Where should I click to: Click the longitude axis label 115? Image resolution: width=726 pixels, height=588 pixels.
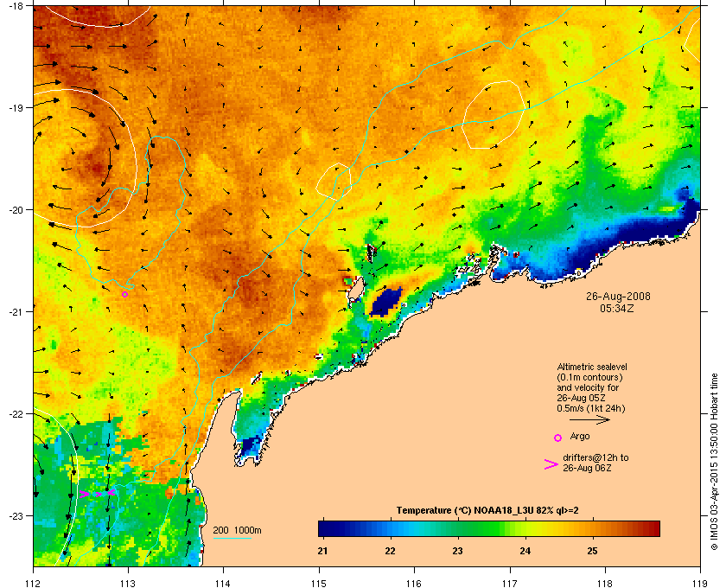click(319, 584)
